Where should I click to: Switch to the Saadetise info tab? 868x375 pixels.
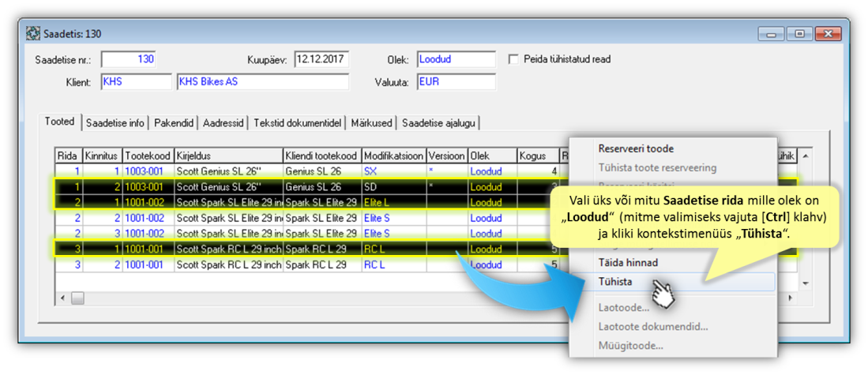(115, 123)
